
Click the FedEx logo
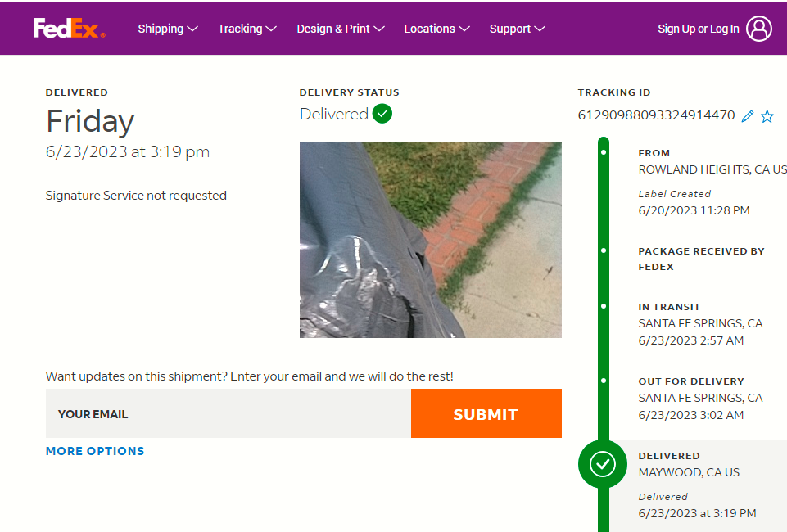pyautogui.click(x=69, y=29)
